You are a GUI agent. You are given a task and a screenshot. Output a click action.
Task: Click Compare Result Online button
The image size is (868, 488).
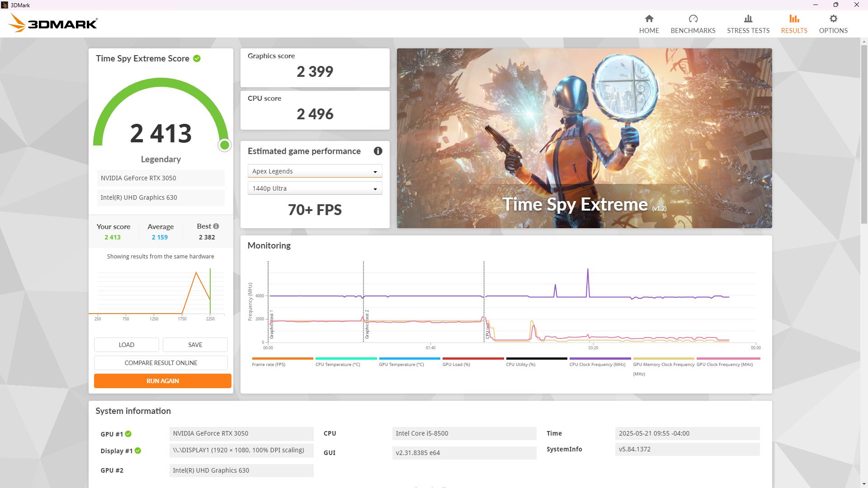[x=161, y=363]
